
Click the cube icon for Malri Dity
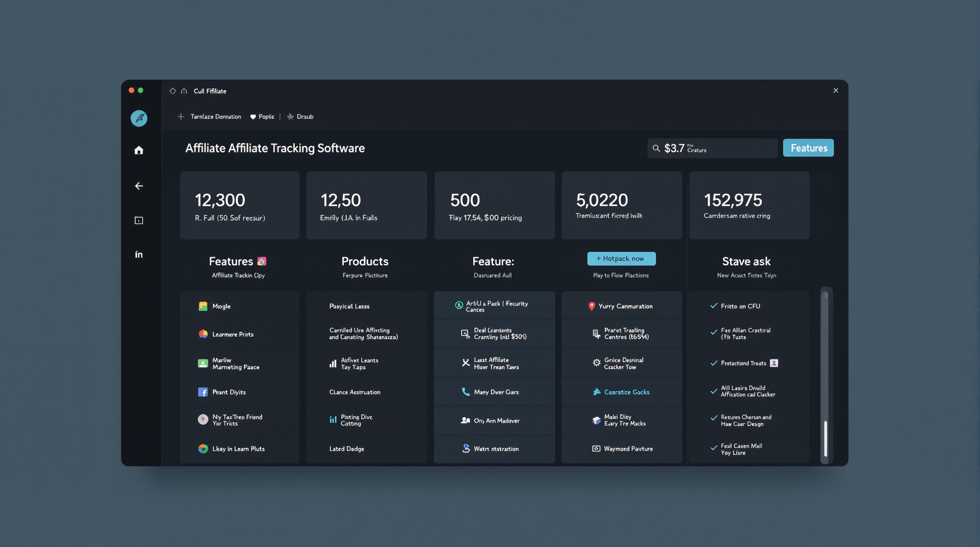click(x=596, y=420)
